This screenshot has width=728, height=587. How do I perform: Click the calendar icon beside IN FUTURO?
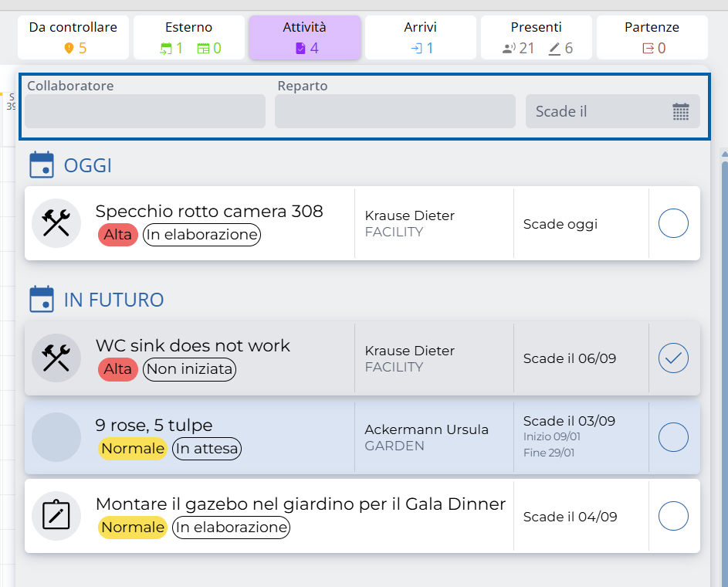(41, 300)
